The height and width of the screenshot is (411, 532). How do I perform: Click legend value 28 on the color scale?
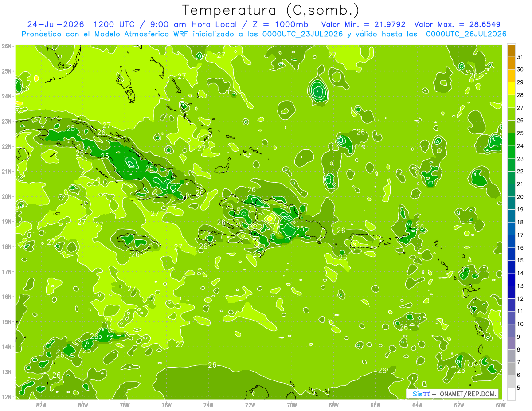click(x=520, y=95)
